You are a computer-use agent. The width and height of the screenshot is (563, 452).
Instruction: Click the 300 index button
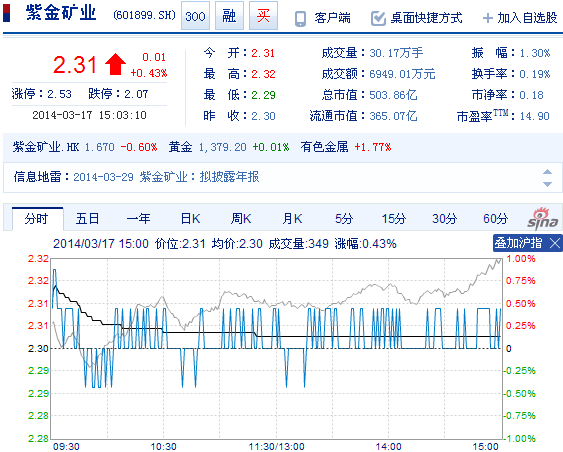click(195, 16)
